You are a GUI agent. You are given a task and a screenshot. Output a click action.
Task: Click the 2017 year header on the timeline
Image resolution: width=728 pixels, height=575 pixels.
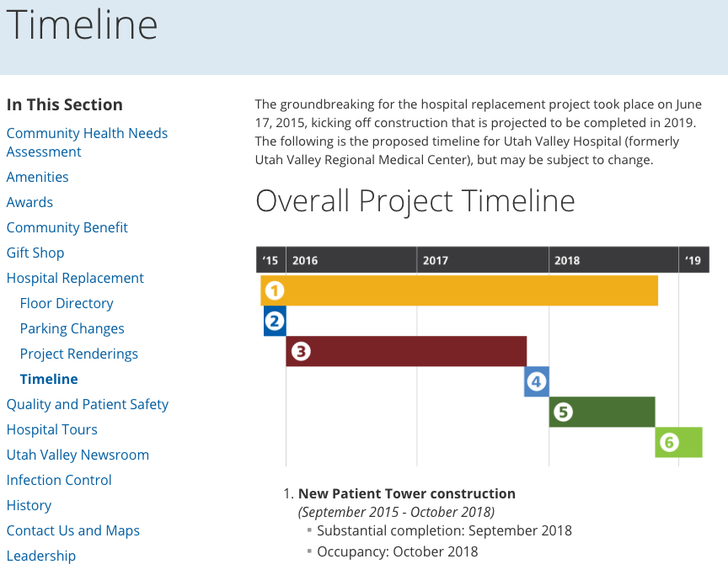pos(436,261)
